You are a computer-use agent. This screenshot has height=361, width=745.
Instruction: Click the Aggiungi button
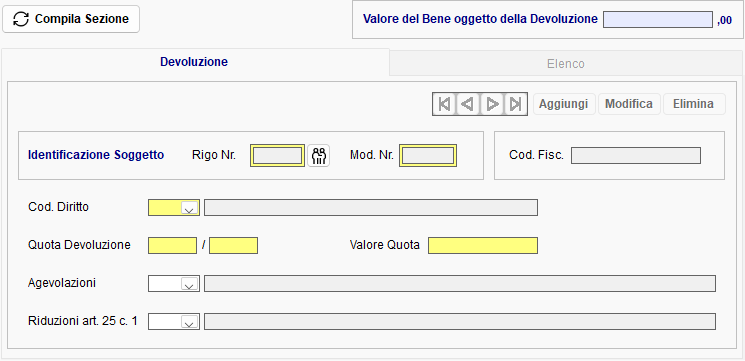[564, 104]
